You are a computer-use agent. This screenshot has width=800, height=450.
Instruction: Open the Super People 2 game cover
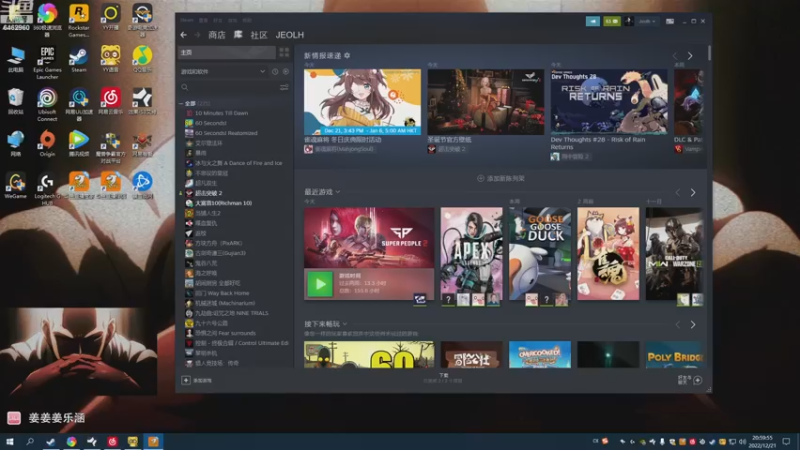(x=369, y=237)
